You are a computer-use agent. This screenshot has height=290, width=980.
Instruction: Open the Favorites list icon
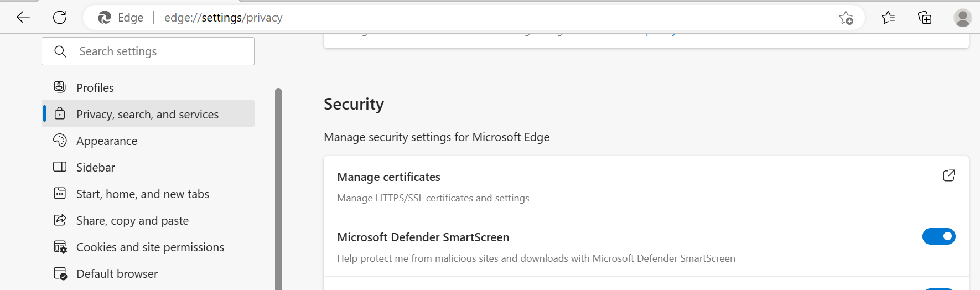888,18
